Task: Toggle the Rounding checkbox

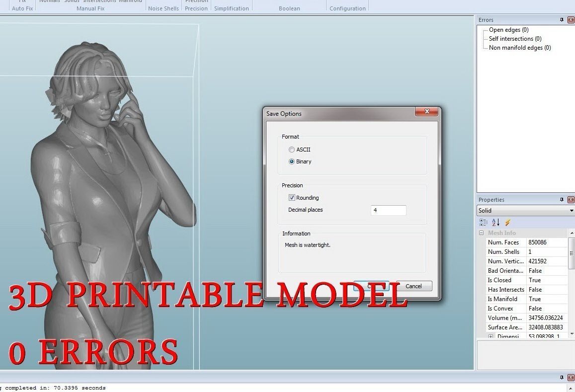Action: (x=292, y=198)
